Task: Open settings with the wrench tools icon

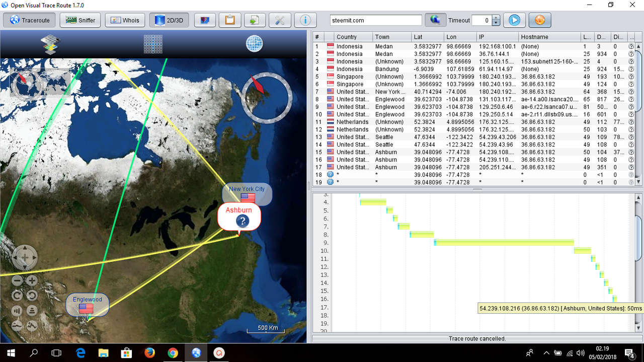Action: 280,20
